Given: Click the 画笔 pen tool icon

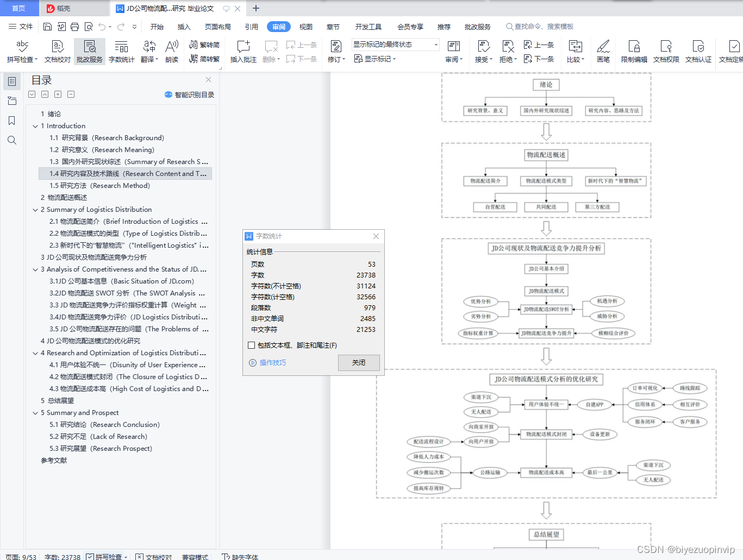Looking at the screenshot, I should pyautogui.click(x=603, y=52).
